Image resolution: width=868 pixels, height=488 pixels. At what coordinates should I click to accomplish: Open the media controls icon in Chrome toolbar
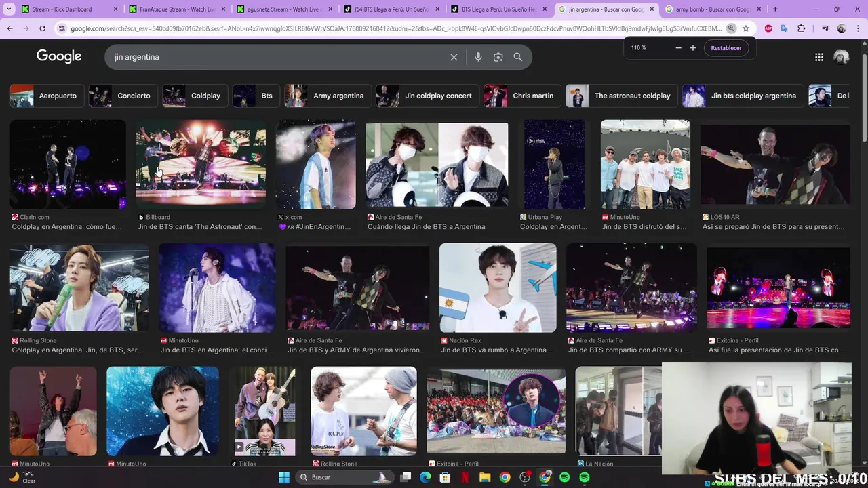[x=825, y=28]
